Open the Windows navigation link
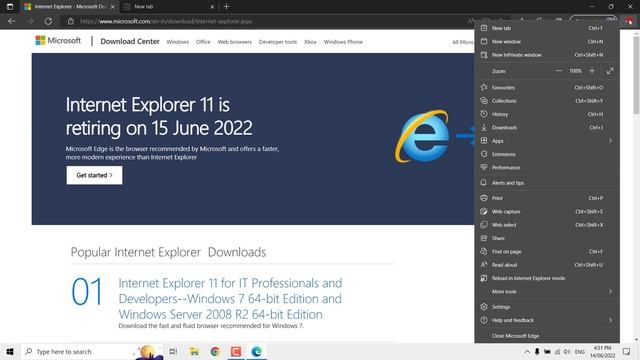The image size is (640, 360). pos(178,42)
